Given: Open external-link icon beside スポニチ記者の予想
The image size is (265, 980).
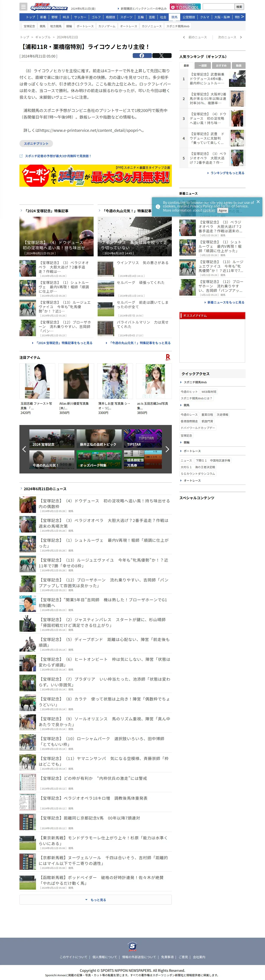Looking at the screenshot, I should [x=21, y=156].
